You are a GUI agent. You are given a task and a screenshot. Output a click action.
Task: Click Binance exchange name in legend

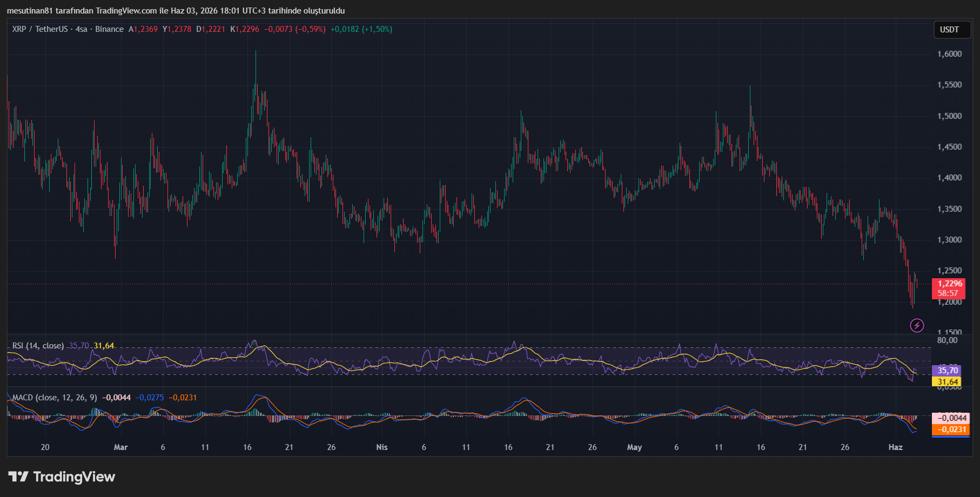(x=110, y=29)
